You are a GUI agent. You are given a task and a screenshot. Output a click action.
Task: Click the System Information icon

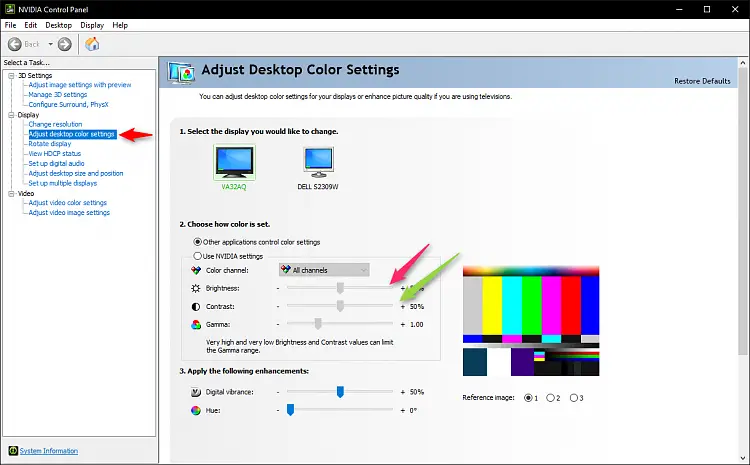13,451
